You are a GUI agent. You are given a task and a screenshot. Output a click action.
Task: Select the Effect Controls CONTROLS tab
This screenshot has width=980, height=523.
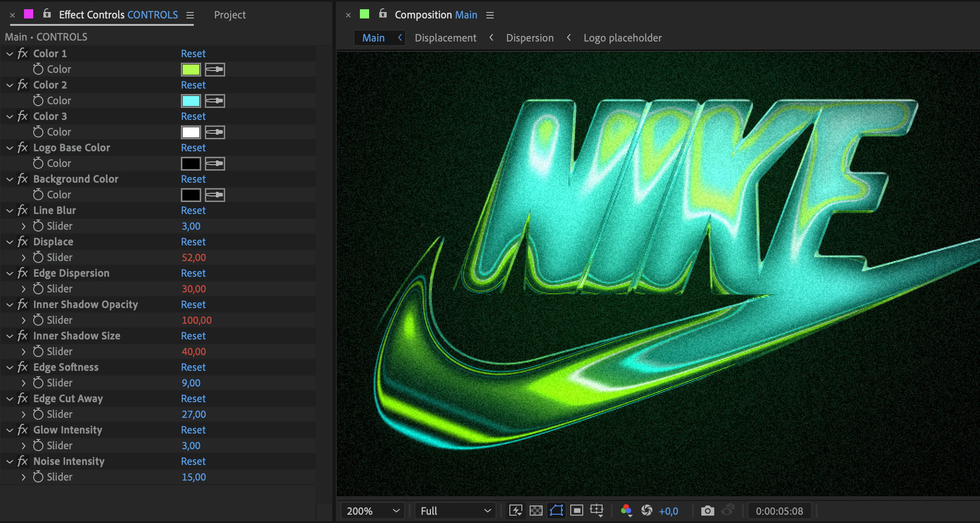(x=118, y=15)
